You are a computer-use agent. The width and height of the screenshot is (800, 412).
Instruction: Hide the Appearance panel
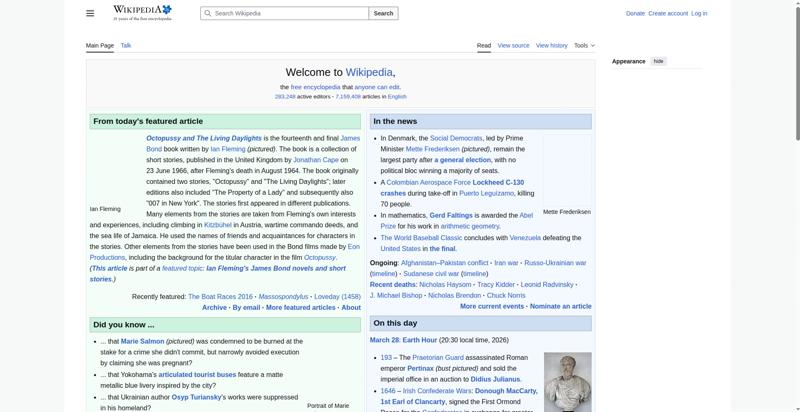tap(658, 61)
